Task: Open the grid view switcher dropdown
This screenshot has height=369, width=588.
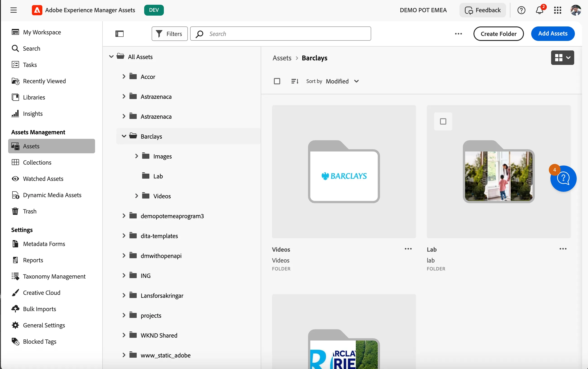Action: (x=562, y=58)
